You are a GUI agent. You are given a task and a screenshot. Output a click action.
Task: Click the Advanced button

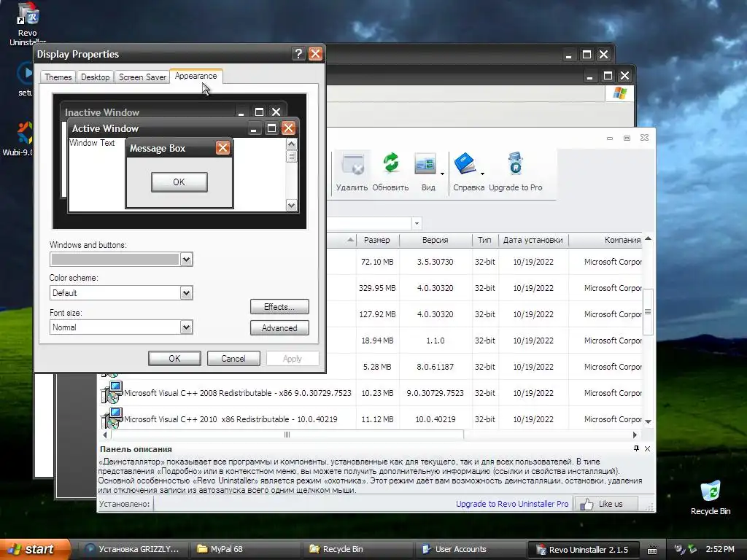(279, 327)
